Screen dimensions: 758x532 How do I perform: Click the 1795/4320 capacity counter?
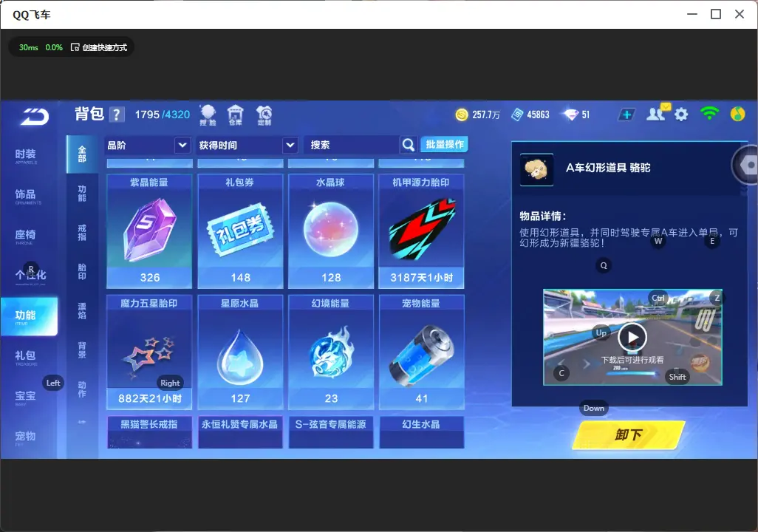163,115
